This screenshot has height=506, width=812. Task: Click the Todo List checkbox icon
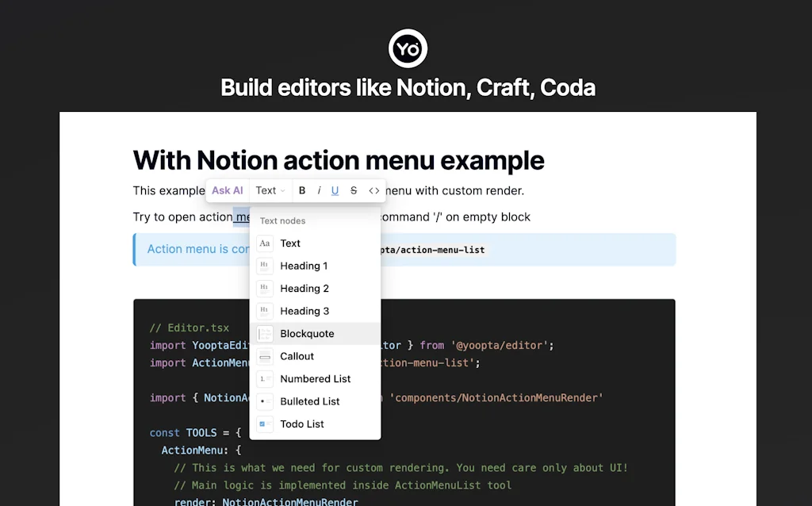265,424
